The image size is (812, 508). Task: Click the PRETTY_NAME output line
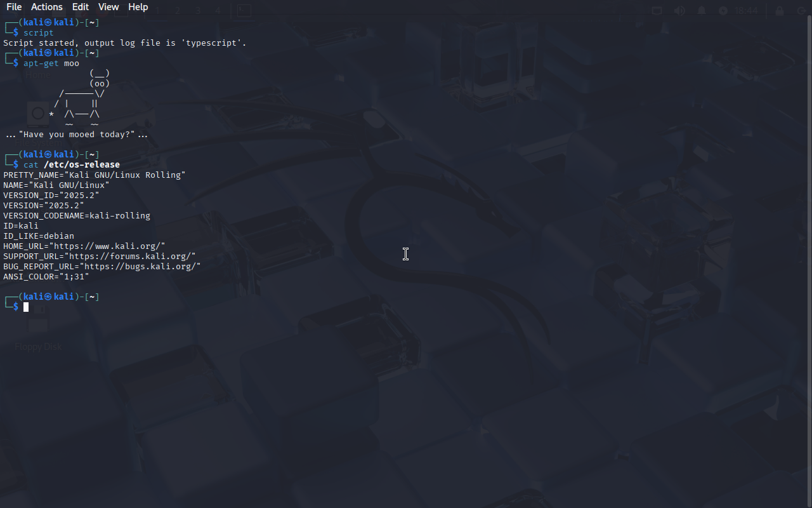[95, 175]
